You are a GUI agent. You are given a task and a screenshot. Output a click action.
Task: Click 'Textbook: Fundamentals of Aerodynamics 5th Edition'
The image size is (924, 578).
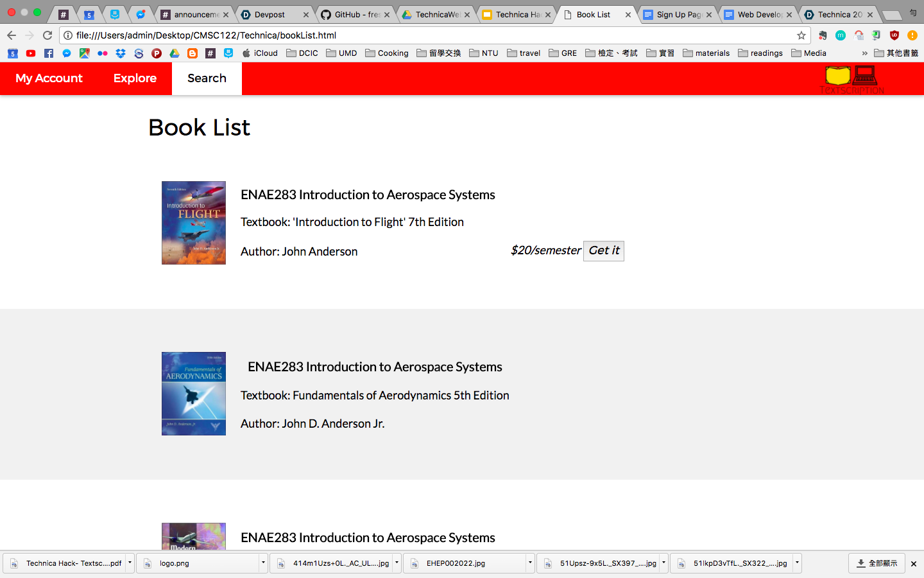coord(375,396)
